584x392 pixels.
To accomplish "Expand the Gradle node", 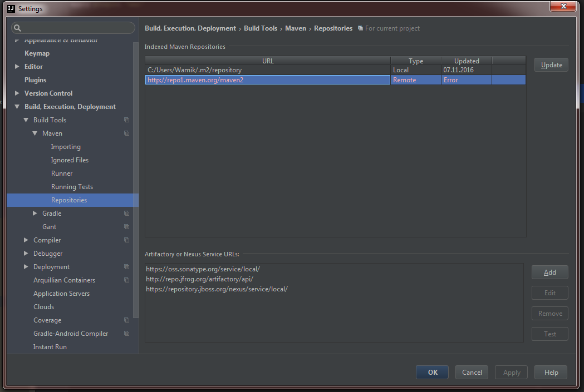I will (35, 214).
